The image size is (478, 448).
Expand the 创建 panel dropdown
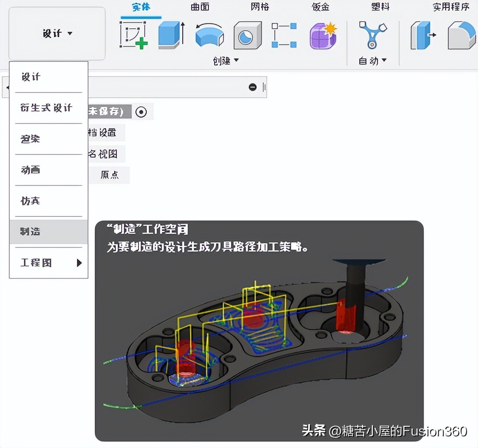coord(226,61)
